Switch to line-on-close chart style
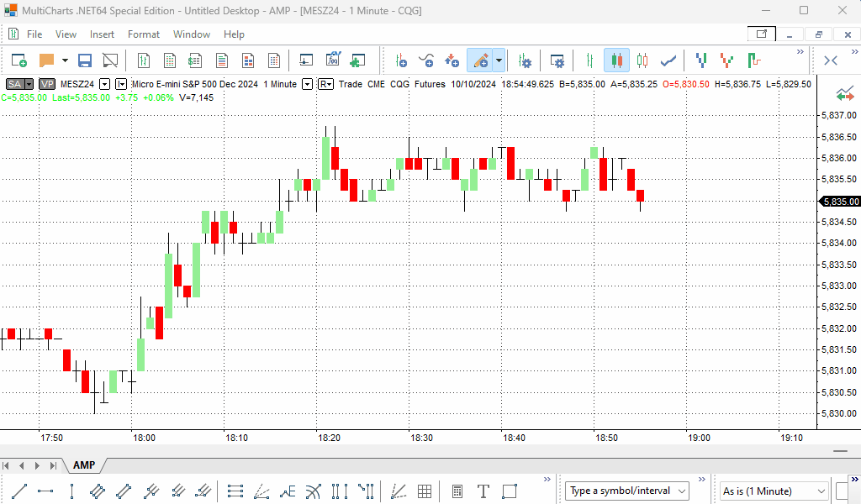Screen dimensions: 861x504 click(668, 60)
